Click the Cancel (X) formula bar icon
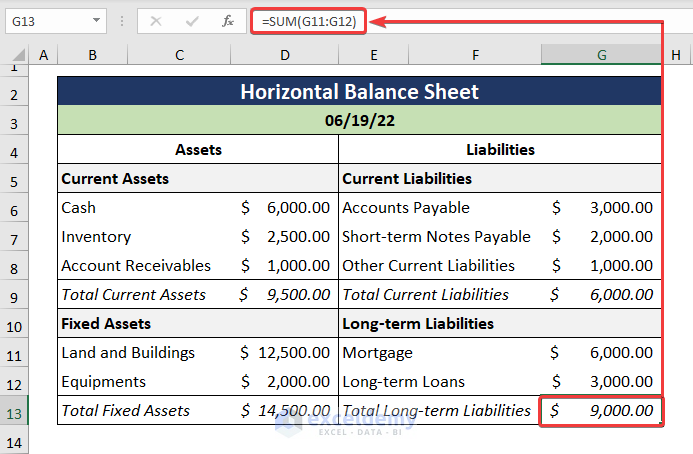The height and width of the screenshot is (454, 693). coord(156,21)
